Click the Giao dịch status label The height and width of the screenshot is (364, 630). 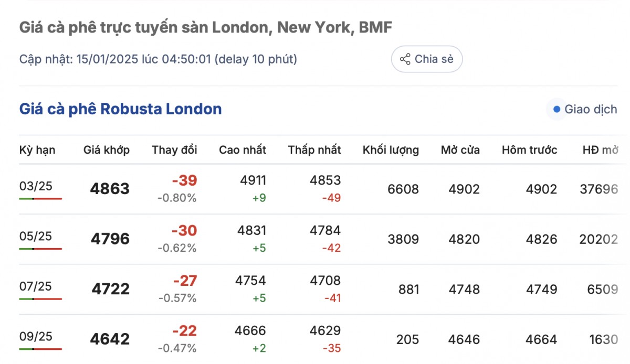(x=591, y=110)
